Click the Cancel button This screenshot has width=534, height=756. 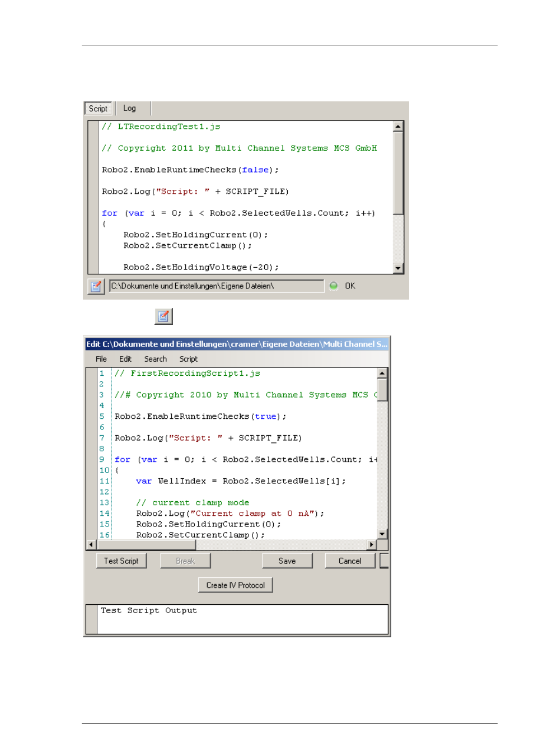[350, 561]
